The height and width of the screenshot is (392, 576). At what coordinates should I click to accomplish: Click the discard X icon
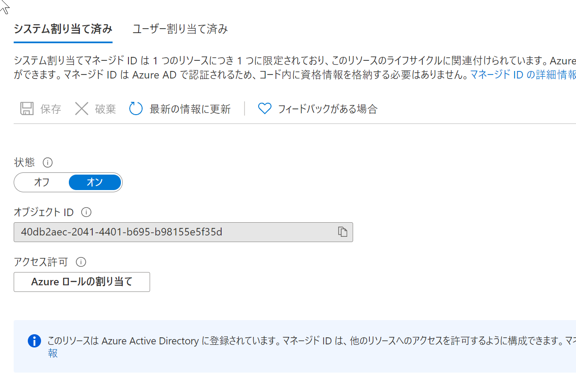82,108
